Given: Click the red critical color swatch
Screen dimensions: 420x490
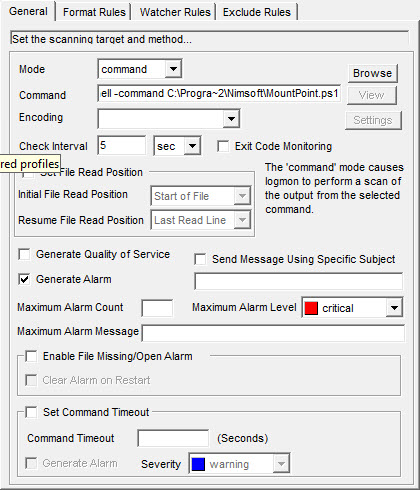Looking at the screenshot, I should [311, 308].
